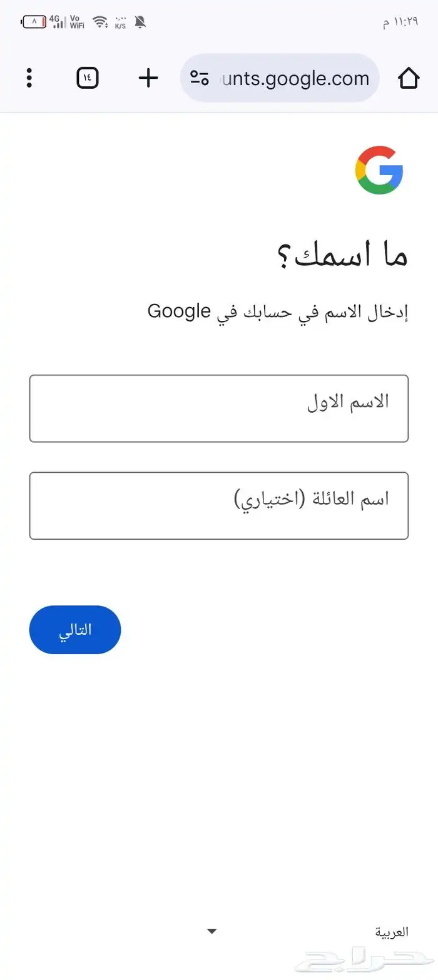
Task: Tap the low battery indicator icon
Action: pos(34,23)
